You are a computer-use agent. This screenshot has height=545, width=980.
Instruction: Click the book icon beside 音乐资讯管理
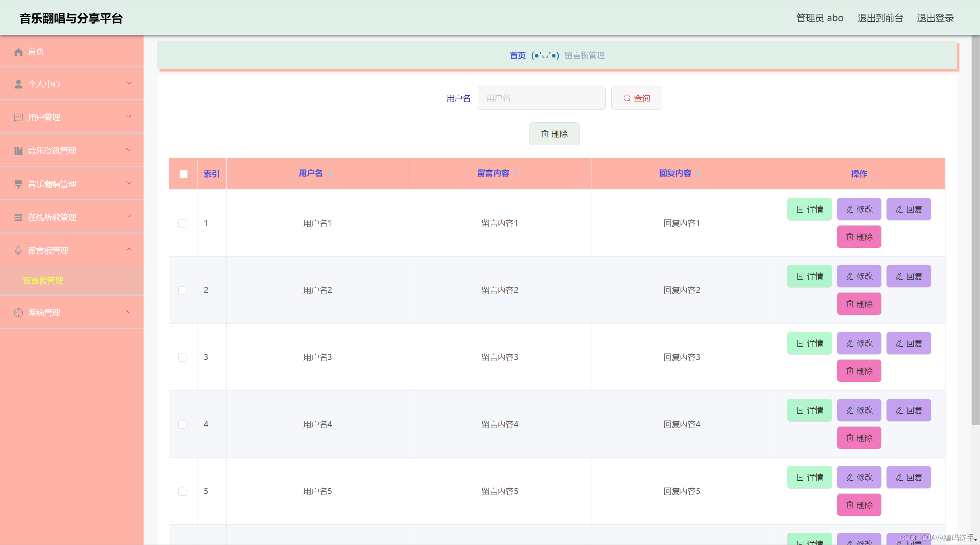pyautogui.click(x=18, y=151)
